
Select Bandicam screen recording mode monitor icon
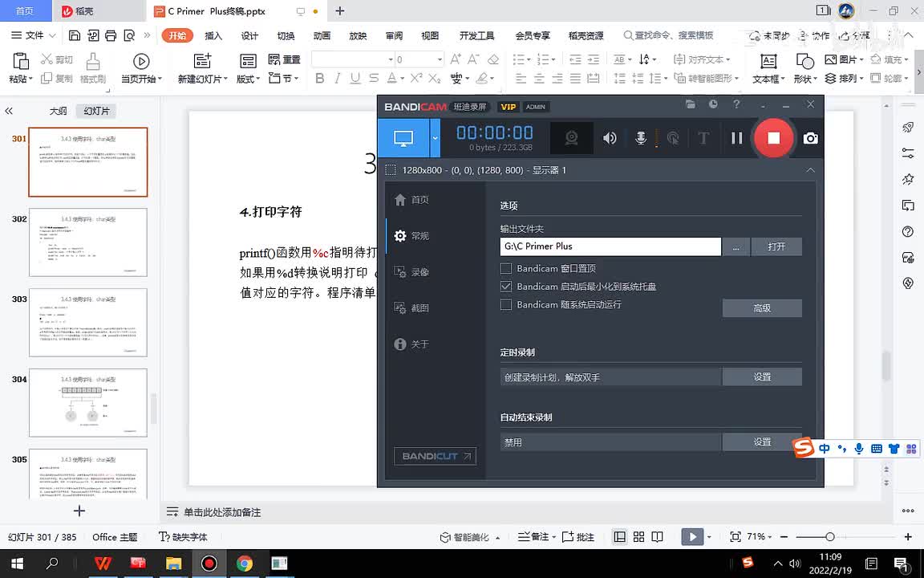click(x=403, y=138)
